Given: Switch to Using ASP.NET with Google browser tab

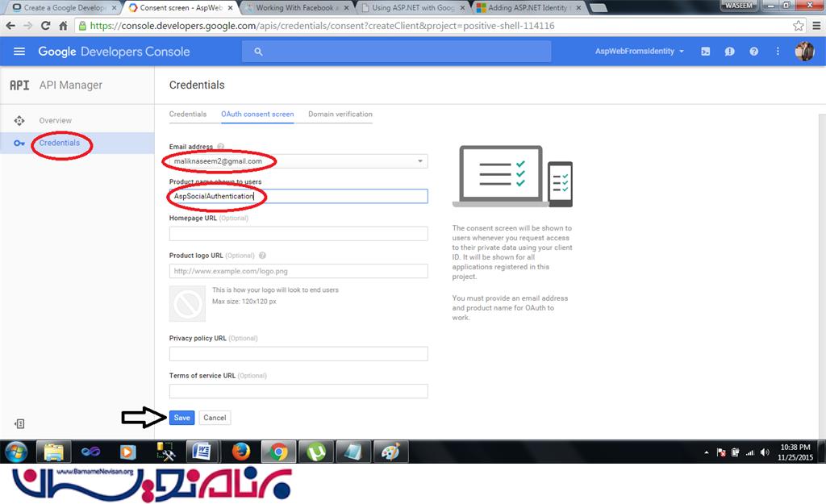Looking at the screenshot, I should click(x=413, y=8).
